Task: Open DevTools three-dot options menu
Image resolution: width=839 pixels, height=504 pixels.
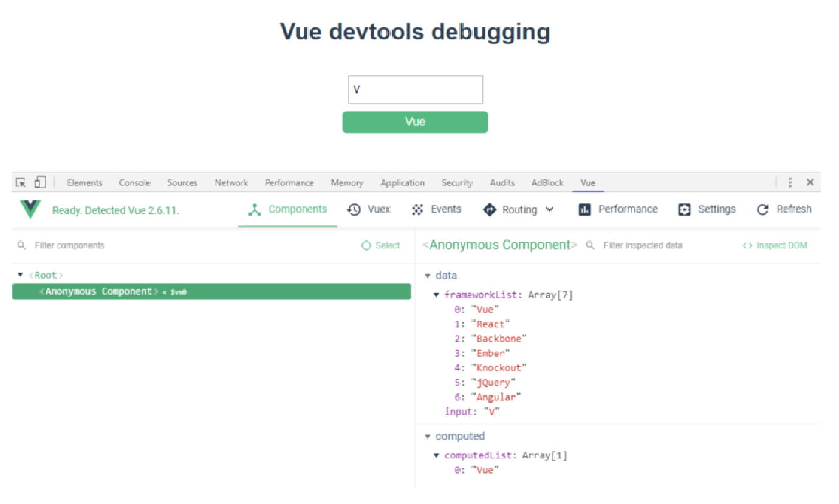Action: (790, 182)
